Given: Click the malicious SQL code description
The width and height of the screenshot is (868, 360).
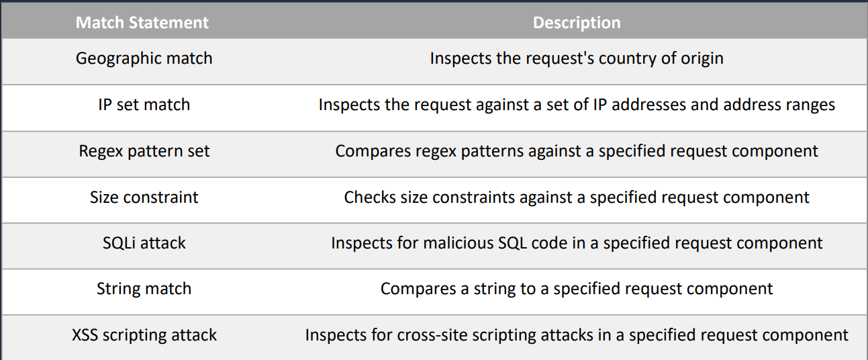Looking at the screenshot, I should (577, 243).
